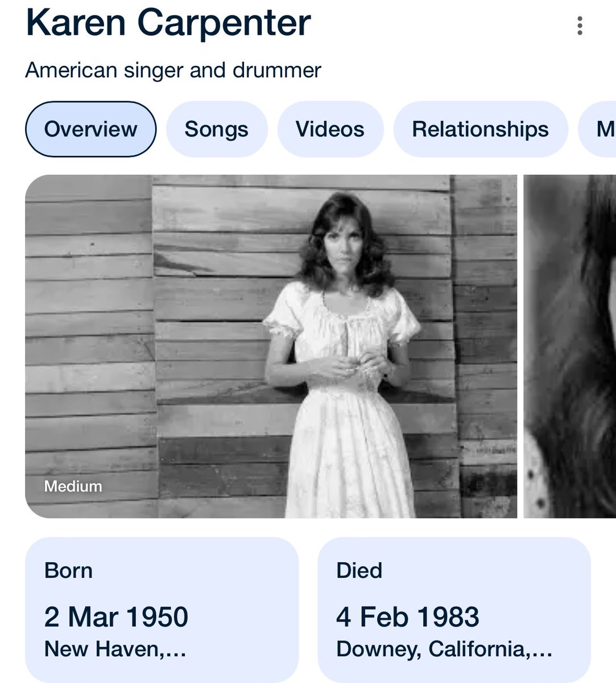Open the three-dot more options menu

point(580,26)
